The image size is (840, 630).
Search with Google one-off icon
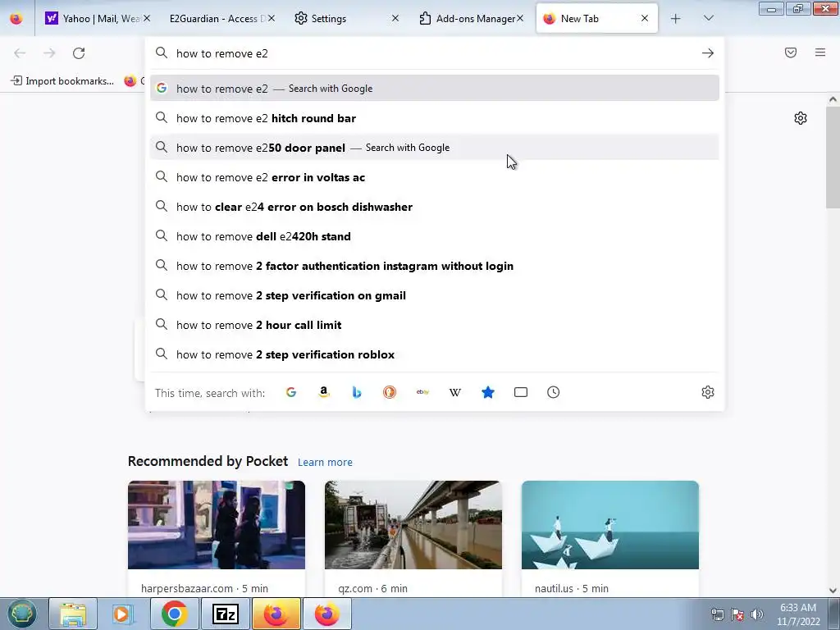coord(291,392)
